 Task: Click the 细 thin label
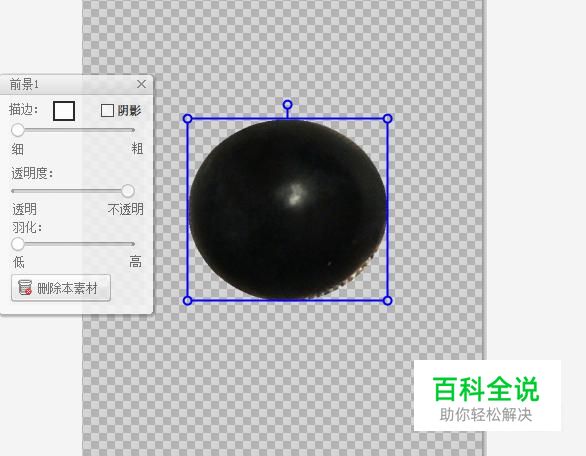coord(18,150)
